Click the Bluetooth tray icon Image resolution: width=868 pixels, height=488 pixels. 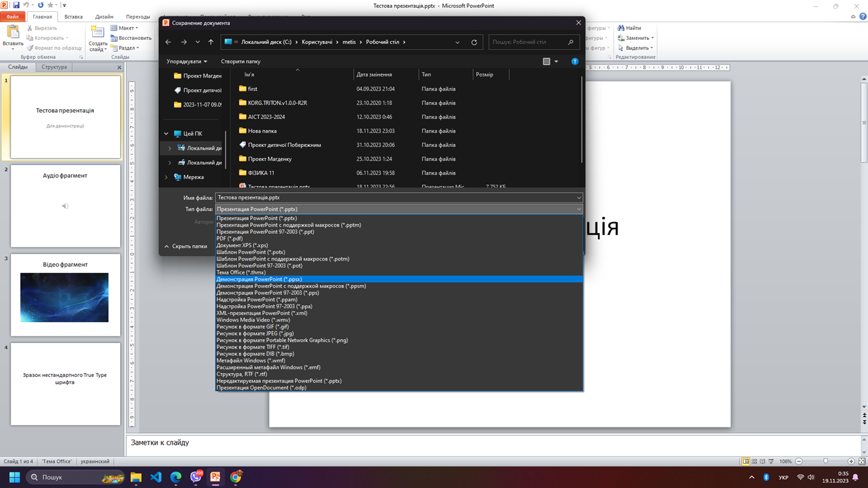[766, 478]
